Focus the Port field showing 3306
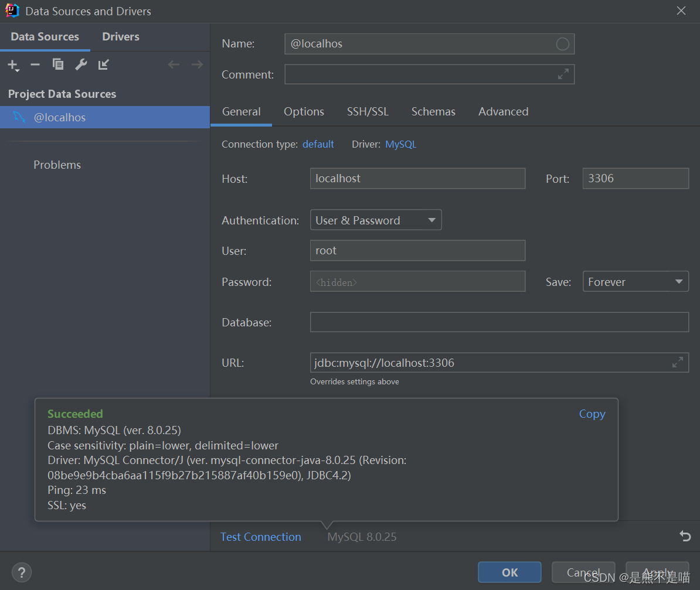The height and width of the screenshot is (590, 700). (x=636, y=178)
